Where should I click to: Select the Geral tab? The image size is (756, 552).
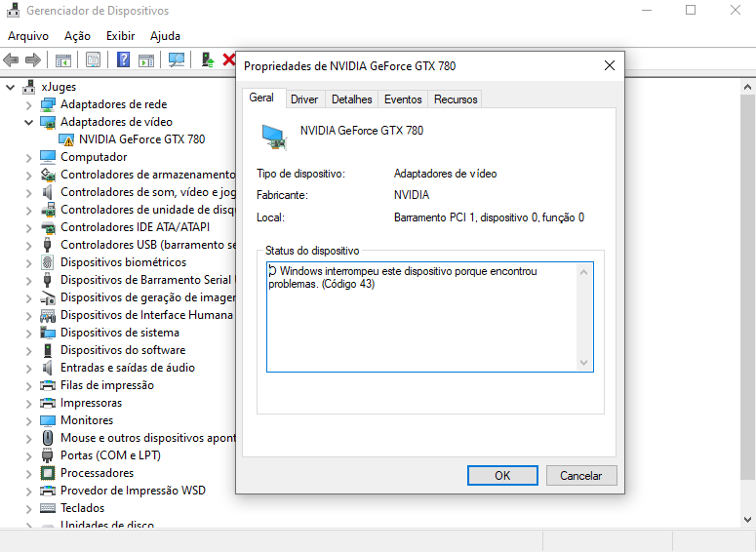click(261, 98)
